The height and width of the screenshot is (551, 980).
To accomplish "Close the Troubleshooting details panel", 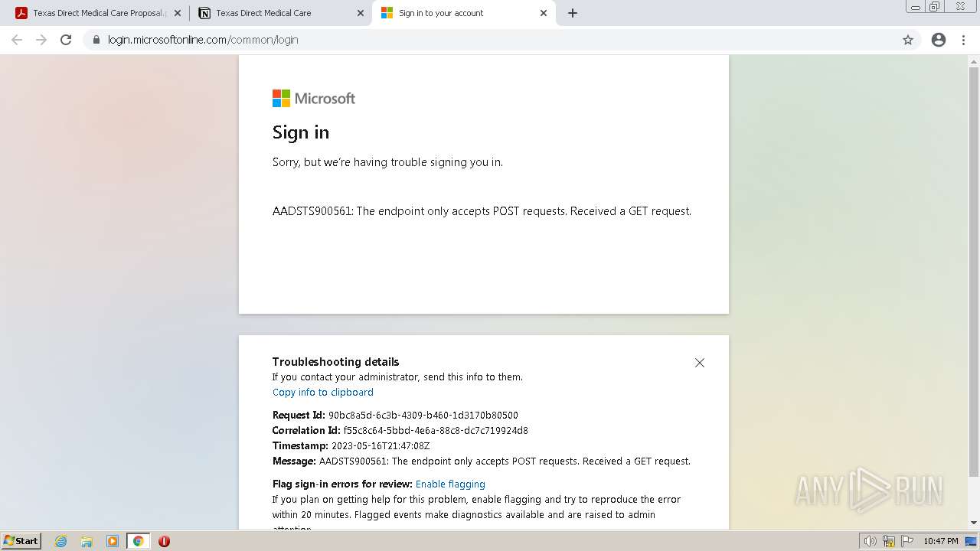I will coord(699,363).
